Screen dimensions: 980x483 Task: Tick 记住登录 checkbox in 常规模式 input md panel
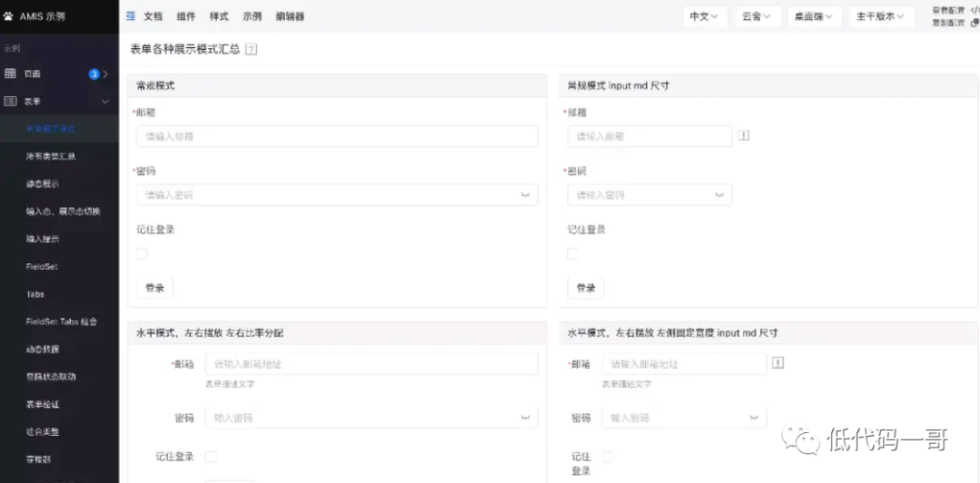(x=573, y=254)
